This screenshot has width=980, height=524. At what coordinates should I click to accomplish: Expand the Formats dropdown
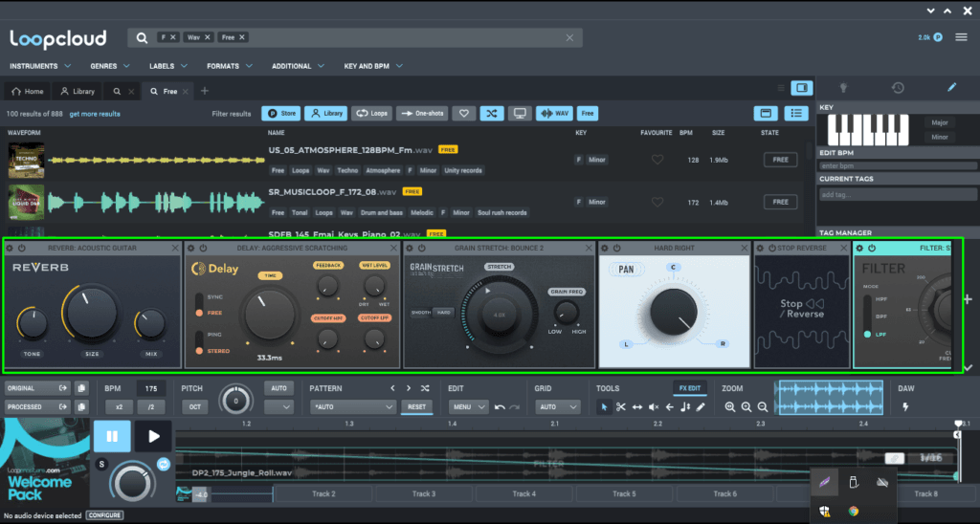(230, 66)
